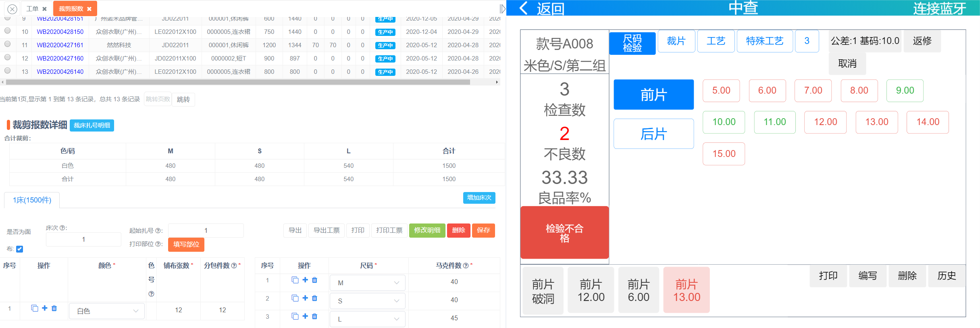Click trash icon in the 白色 color row

click(54, 308)
